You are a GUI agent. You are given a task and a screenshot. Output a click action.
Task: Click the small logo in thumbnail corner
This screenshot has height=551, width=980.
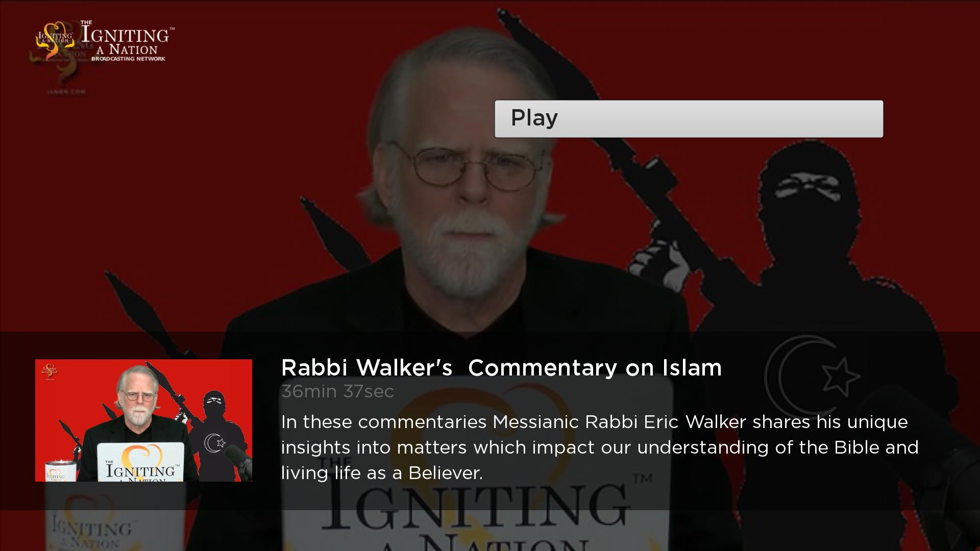coord(50,371)
